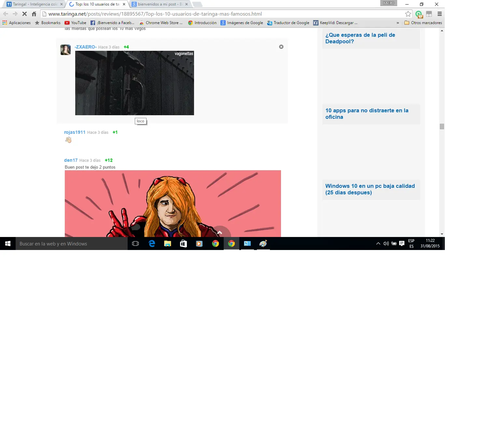Click the scroll-to-top arrow button
504x431 pixels.
pos(220,232)
